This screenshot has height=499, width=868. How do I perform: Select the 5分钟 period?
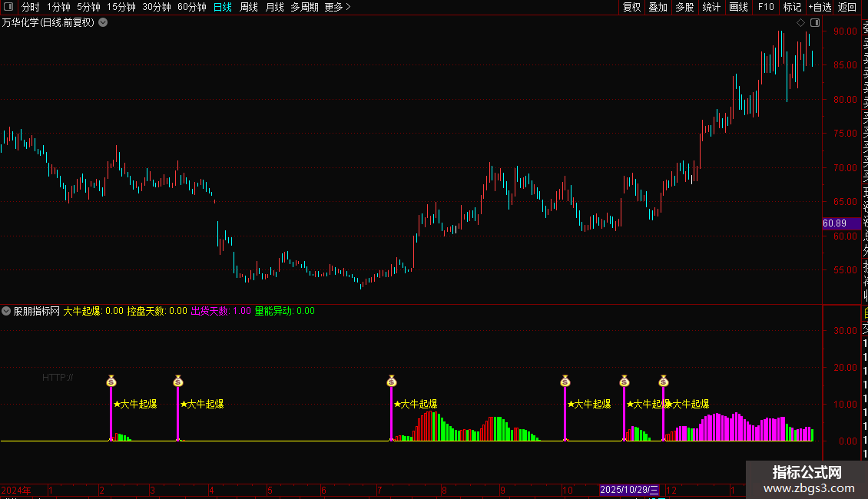[x=88, y=7]
